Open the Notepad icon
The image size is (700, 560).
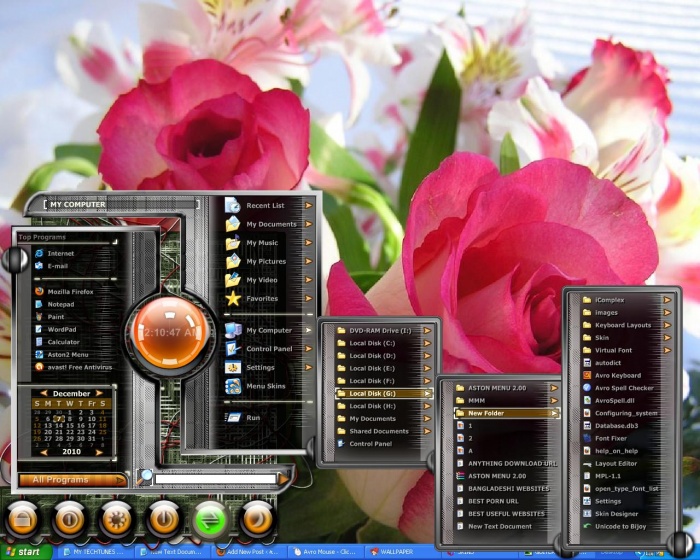click(x=39, y=304)
